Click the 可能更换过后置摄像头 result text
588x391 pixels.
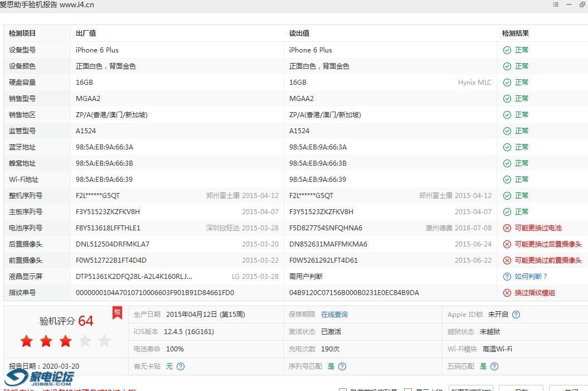pos(548,244)
